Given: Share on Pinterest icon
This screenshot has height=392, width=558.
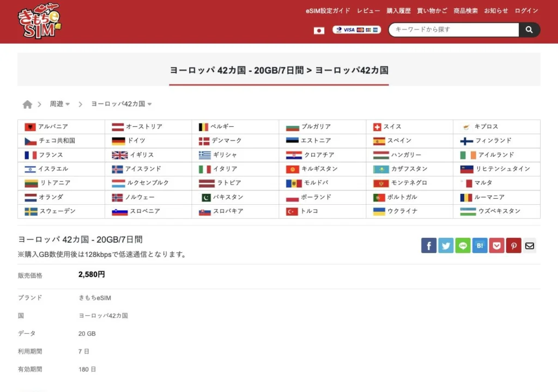Looking at the screenshot, I should pos(513,246).
